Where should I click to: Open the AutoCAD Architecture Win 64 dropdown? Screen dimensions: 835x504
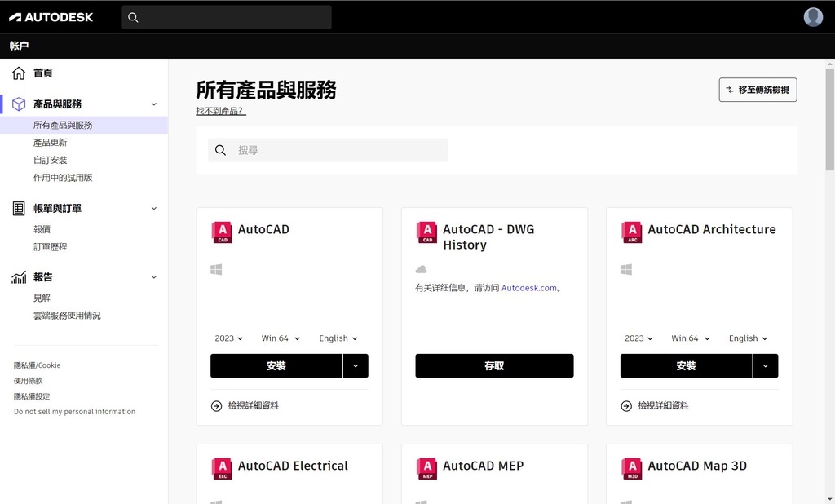tap(691, 338)
